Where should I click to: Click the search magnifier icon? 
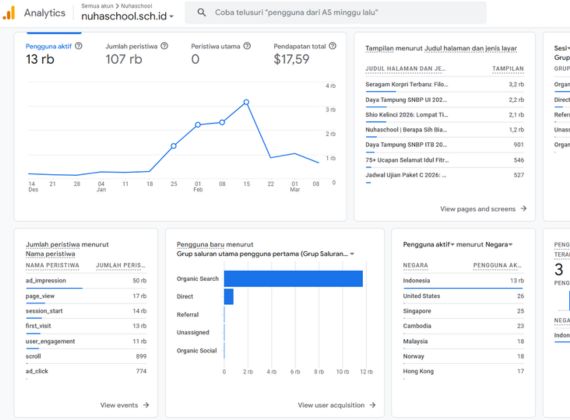click(x=201, y=12)
